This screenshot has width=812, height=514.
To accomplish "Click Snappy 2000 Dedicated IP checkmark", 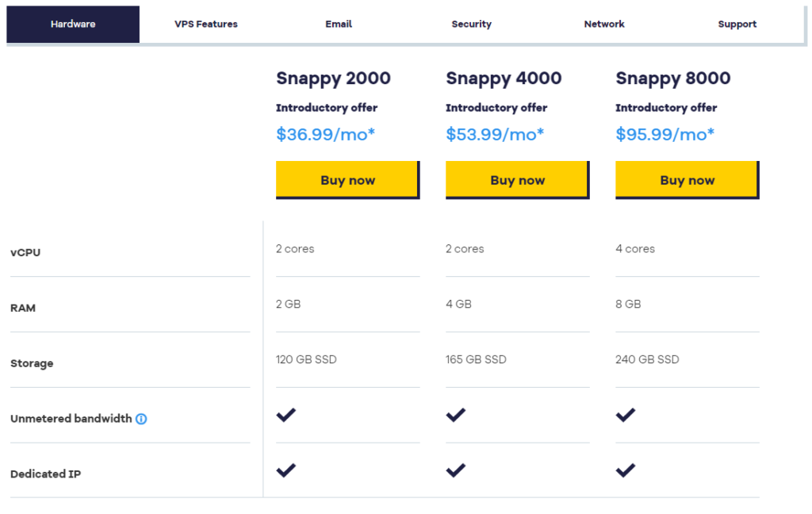I will [x=286, y=470].
